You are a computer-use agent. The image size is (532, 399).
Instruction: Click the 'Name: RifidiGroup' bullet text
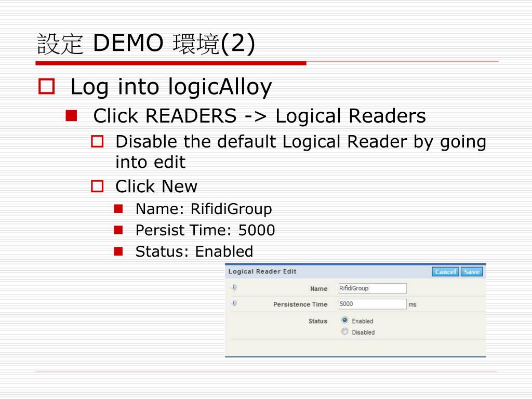tap(204, 209)
